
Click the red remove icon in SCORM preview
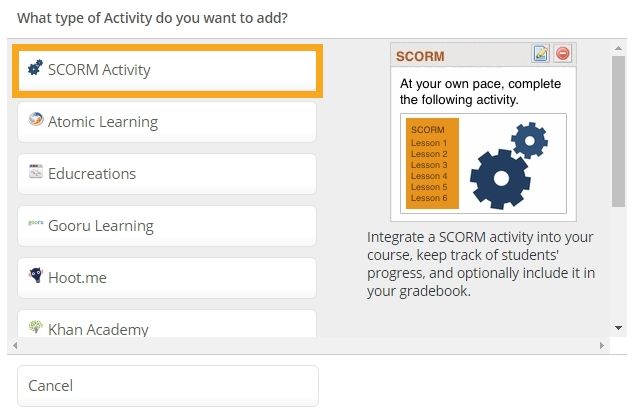click(x=563, y=53)
